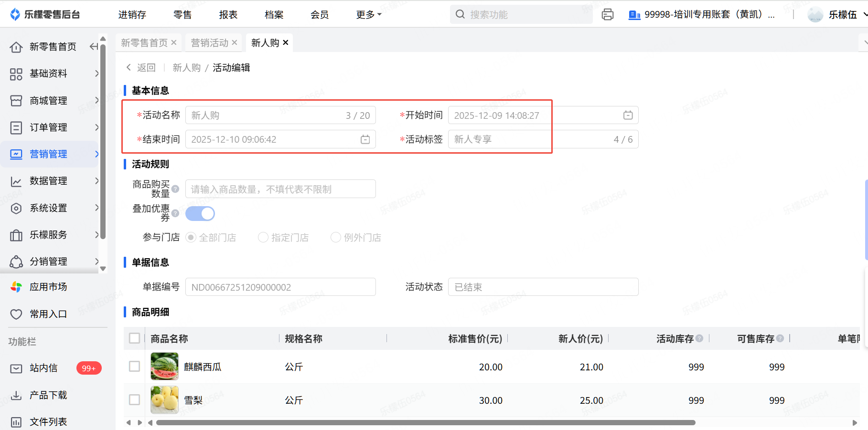Expand the 系统设置 submenu arrow
The width and height of the screenshot is (868, 430).
[97, 208]
